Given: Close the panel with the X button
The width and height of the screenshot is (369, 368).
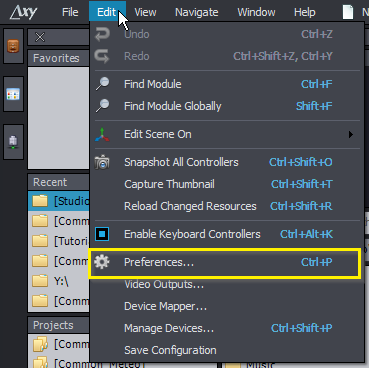Looking at the screenshot, I should coord(40,37).
